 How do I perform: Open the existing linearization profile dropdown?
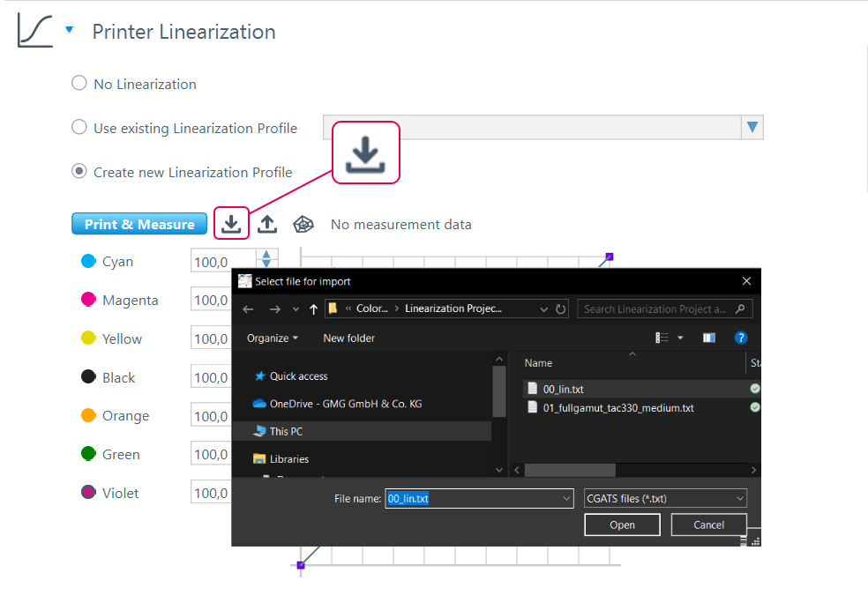coord(752,127)
